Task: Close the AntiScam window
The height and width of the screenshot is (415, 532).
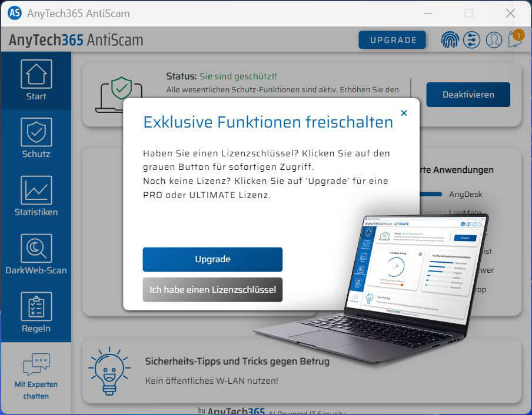Action: 510,13
